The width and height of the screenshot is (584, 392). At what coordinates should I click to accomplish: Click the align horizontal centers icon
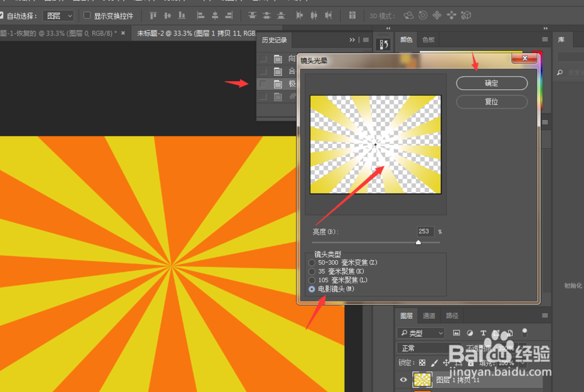tap(215, 16)
